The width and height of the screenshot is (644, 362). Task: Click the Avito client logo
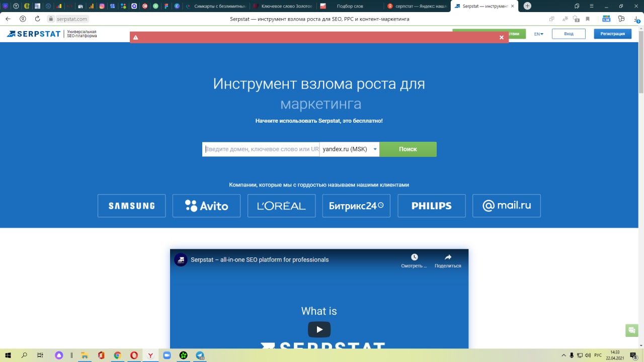click(x=206, y=206)
